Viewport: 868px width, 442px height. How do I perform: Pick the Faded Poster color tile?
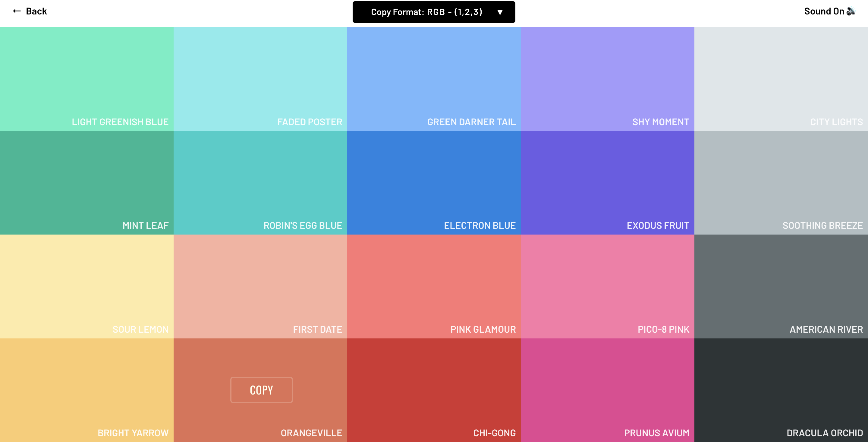pos(260,79)
